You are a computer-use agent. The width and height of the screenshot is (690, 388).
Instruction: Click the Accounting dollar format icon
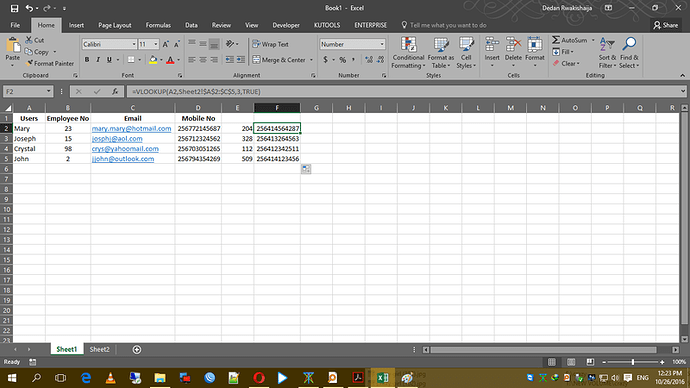click(325, 60)
